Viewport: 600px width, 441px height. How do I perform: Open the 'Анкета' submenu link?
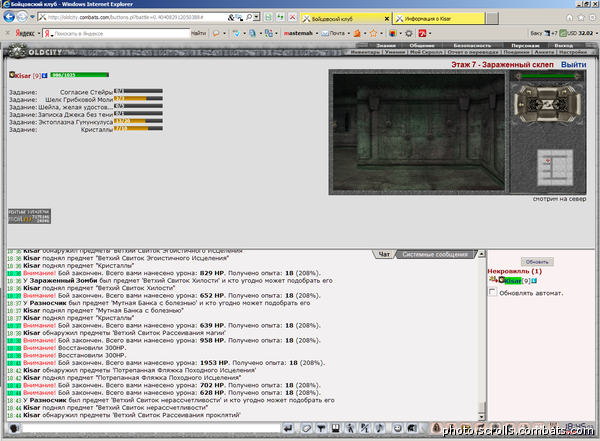(544, 52)
